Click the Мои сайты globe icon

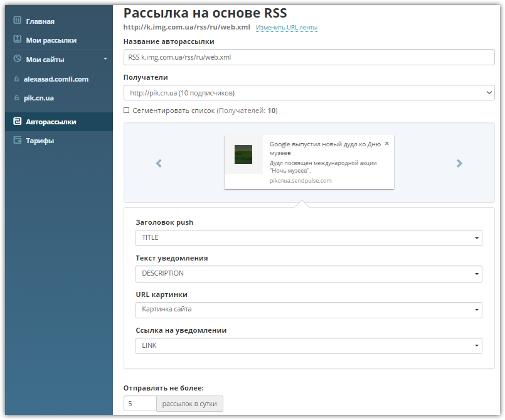coord(18,58)
